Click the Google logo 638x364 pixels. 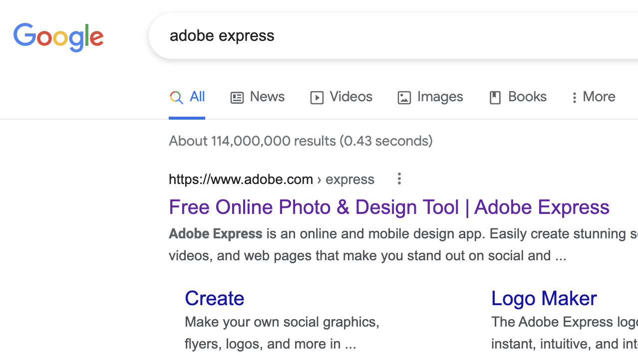58,36
